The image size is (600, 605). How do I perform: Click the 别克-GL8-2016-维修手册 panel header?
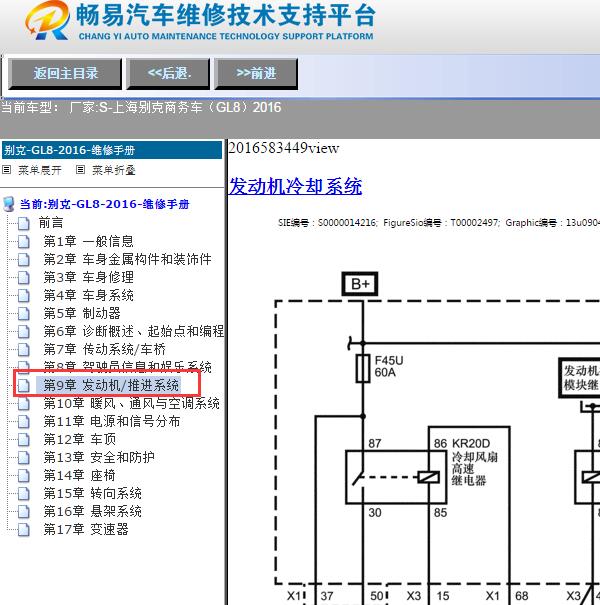click(112, 150)
